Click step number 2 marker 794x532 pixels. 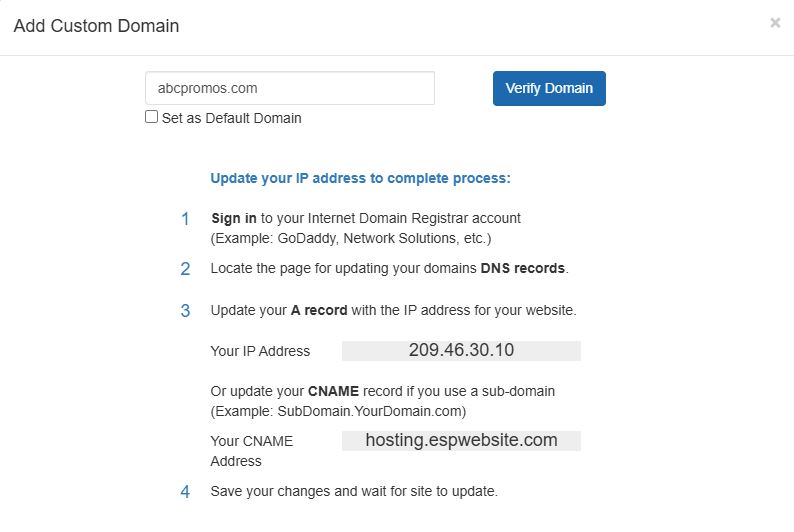pos(185,269)
